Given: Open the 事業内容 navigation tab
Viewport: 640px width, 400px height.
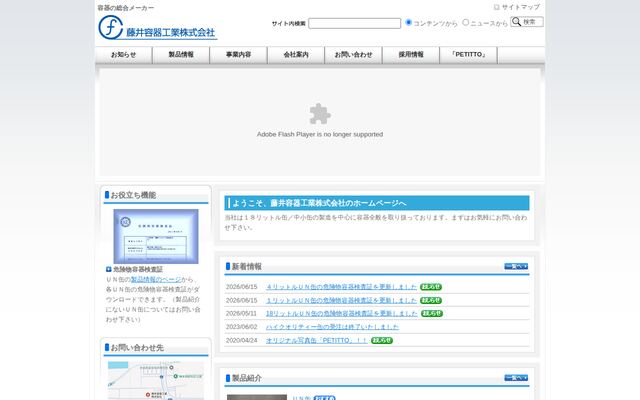Looking at the screenshot, I should coord(238,55).
